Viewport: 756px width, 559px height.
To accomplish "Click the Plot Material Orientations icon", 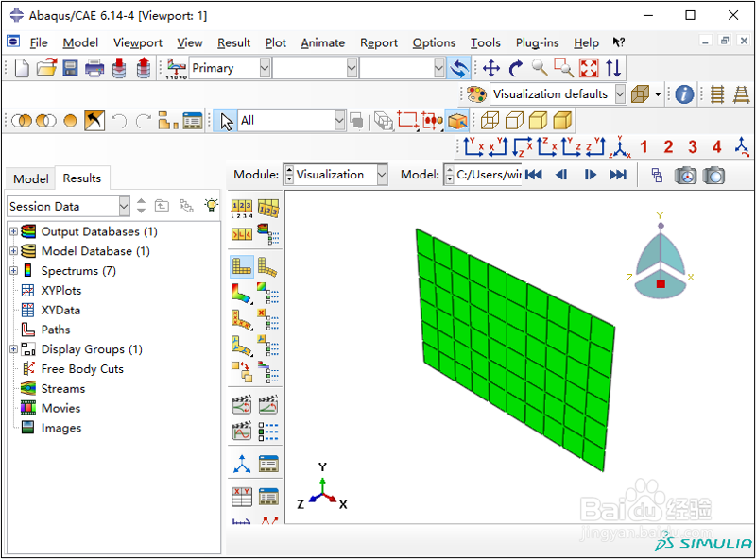I will click(x=242, y=345).
